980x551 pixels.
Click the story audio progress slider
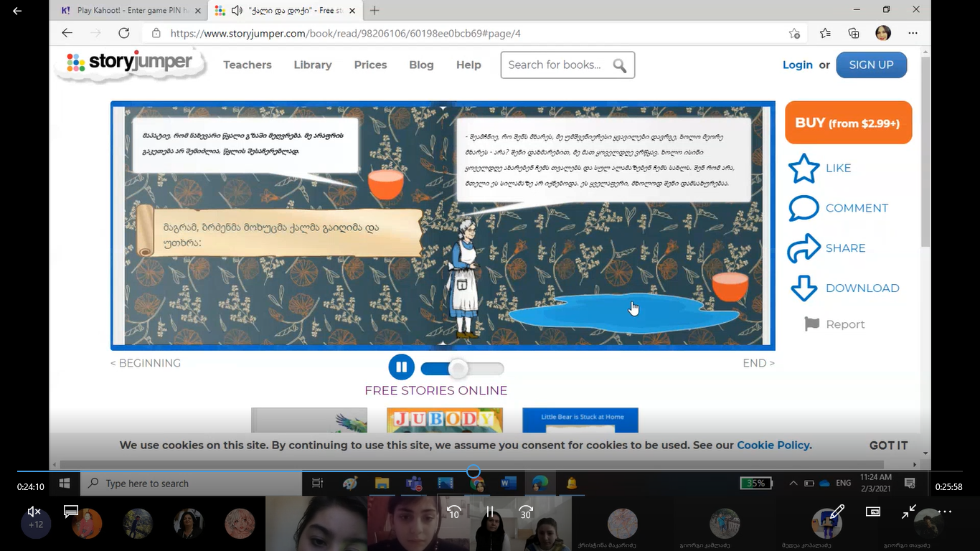click(463, 369)
